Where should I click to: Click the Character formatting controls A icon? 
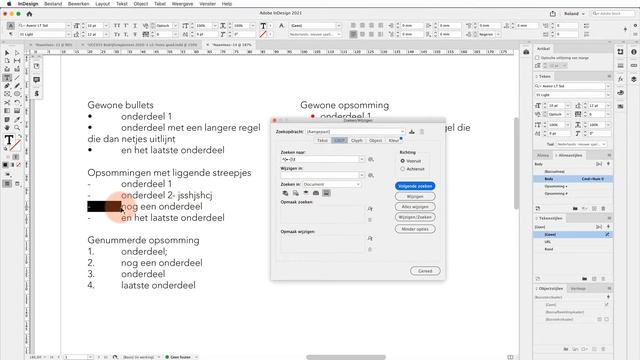pyautogui.click(x=11, y=25)
